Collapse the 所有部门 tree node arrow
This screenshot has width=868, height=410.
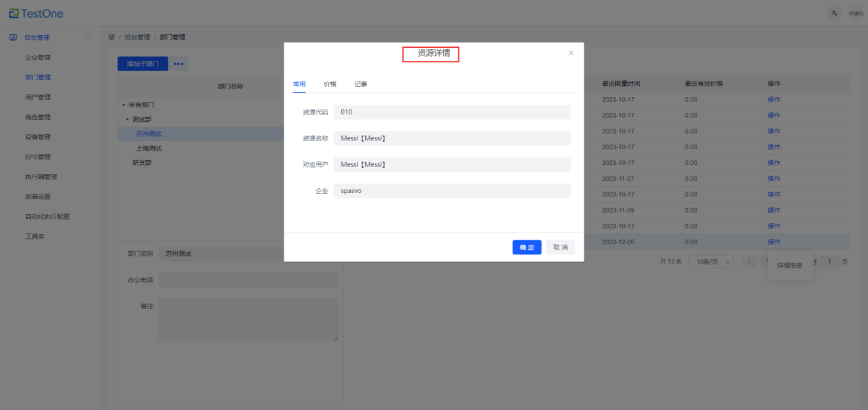pos(124,105)
